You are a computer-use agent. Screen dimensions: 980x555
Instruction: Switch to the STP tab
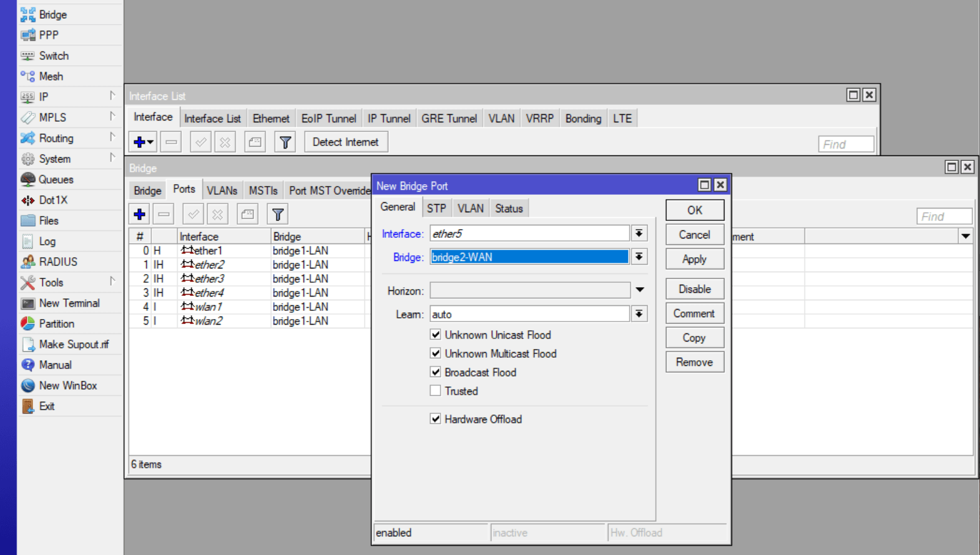[436, 209]
